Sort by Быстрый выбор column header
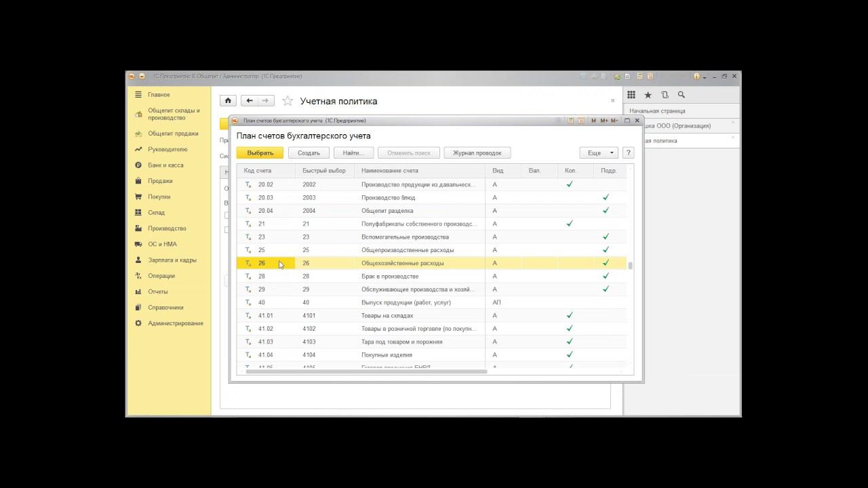Viewport: 868px width, 488px height. pyautogui.click(x=324, y=171)
